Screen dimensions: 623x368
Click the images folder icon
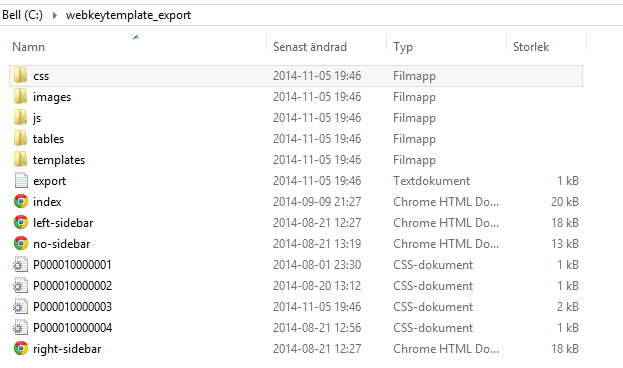[20, 97]
